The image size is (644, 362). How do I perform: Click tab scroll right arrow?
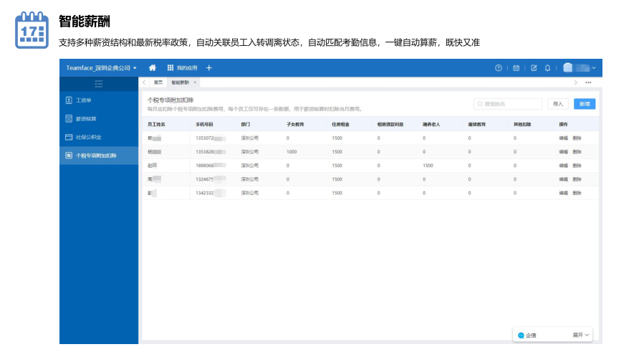tap(575, 82)
